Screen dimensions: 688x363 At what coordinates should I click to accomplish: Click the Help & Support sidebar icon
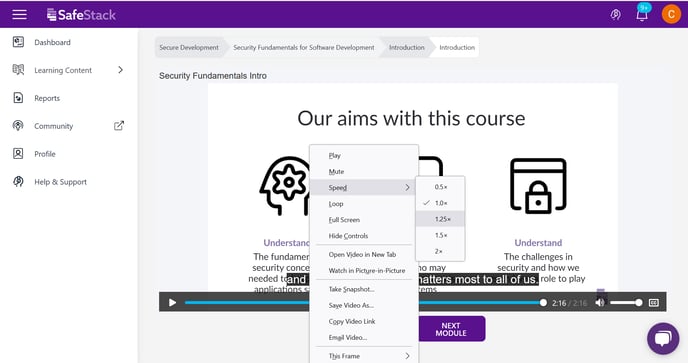[18, 181]
